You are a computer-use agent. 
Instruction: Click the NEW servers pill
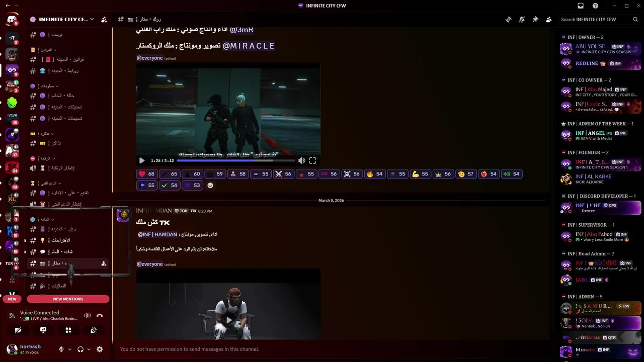[12, 299]
